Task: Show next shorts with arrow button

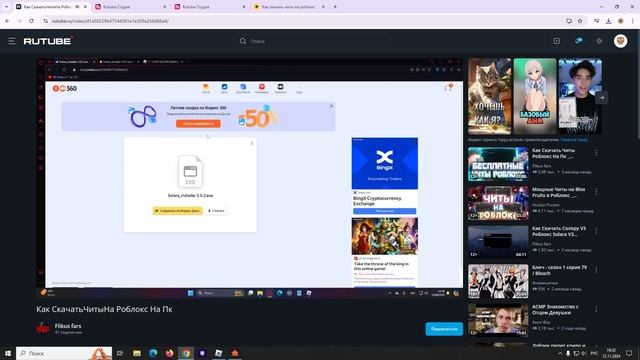Action: [x=602, y=98]
